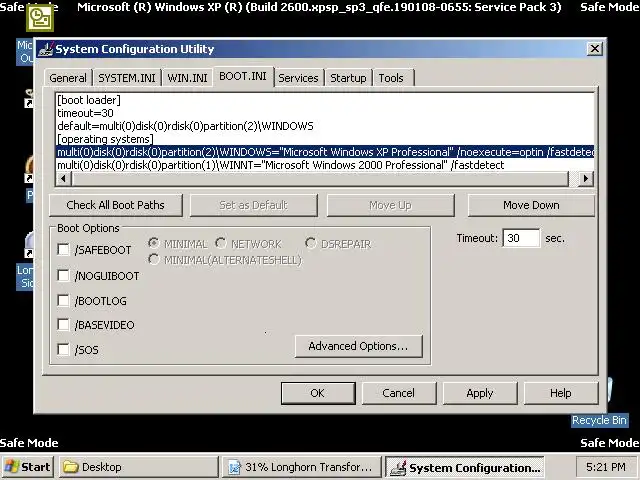Click the 5:21 PM taskbar clock

coord(605,467)
